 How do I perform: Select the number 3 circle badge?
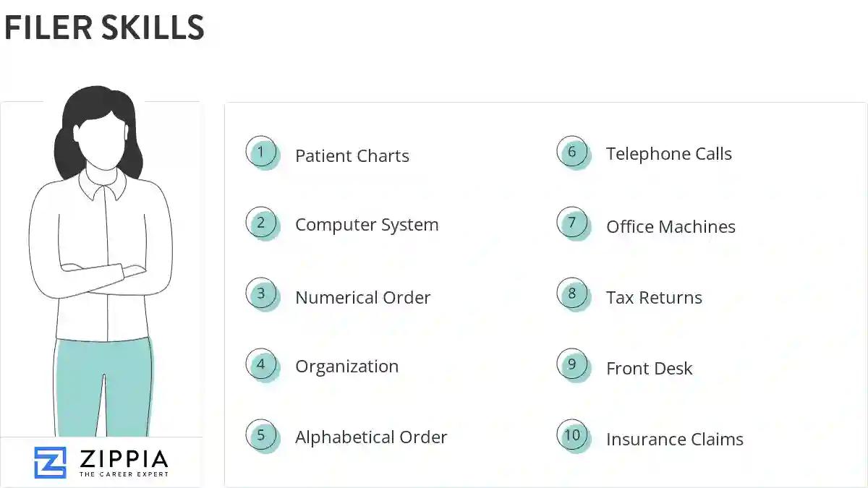[x=261, y=294]
